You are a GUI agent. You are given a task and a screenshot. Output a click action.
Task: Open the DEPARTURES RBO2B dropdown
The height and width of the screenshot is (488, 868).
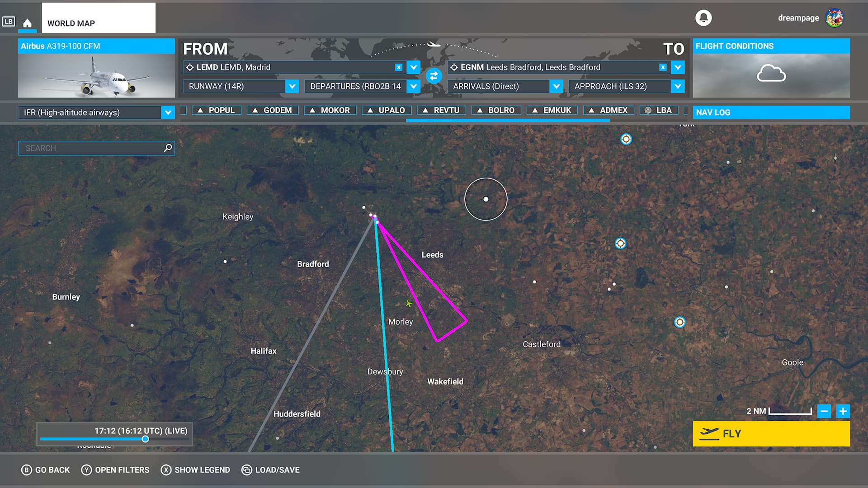click(413, 86)
